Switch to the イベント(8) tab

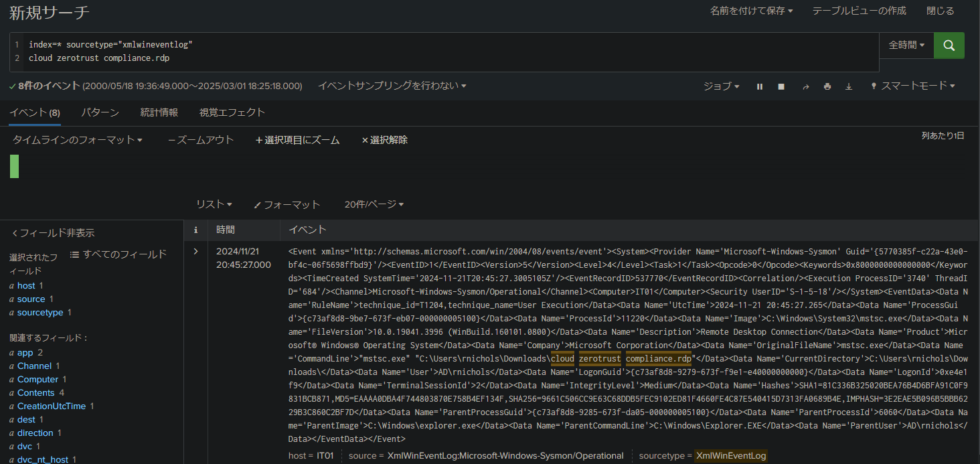coord(35,112)
